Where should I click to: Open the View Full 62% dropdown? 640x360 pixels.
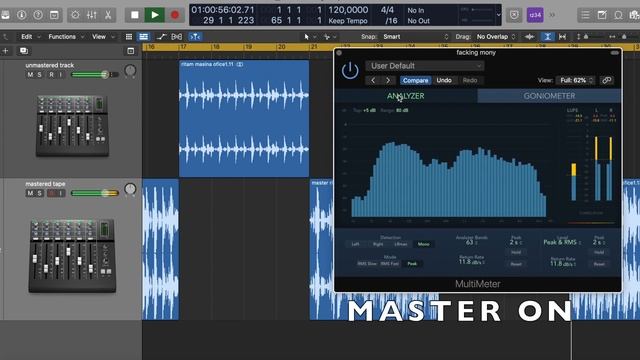click(576, 80)
